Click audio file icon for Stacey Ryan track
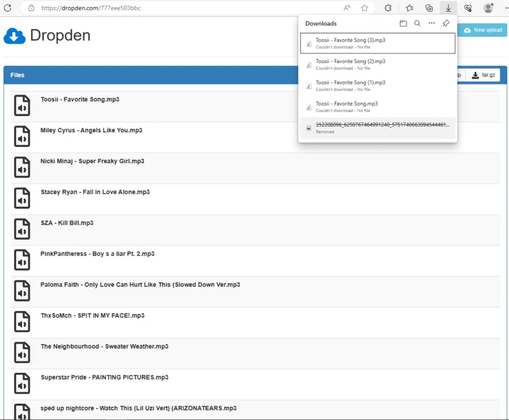Viewport: 509px width, 420px height. 22,198
